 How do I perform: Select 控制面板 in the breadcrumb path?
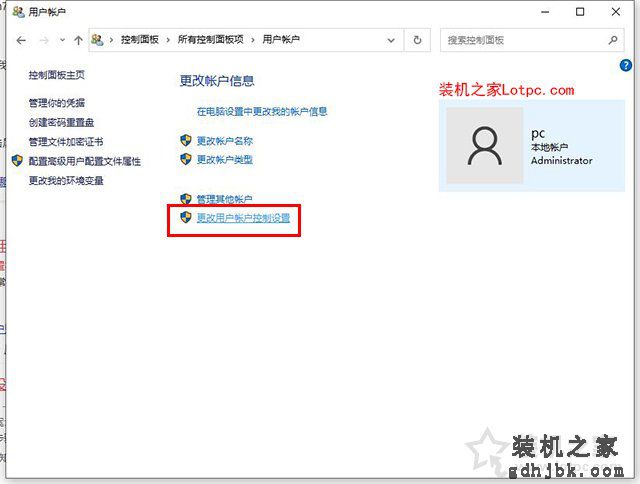(x=140, y=40)
